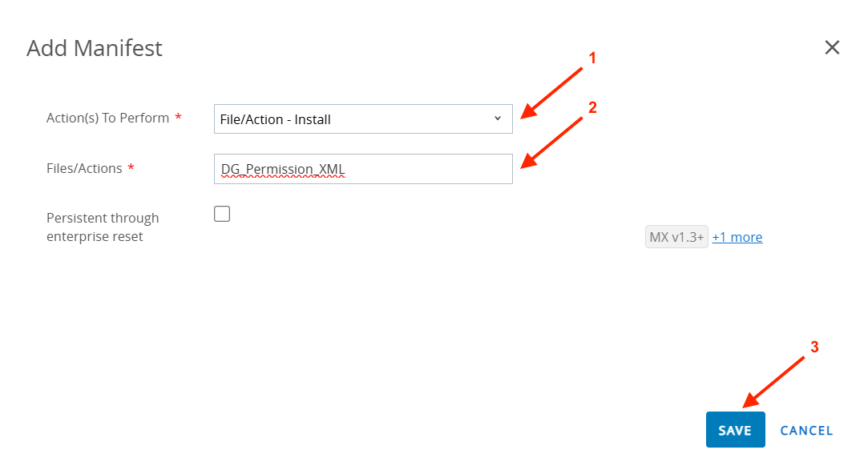Click the red number 3 annotation
This screenshot has width=868, height=462.
tap(814, 347)
